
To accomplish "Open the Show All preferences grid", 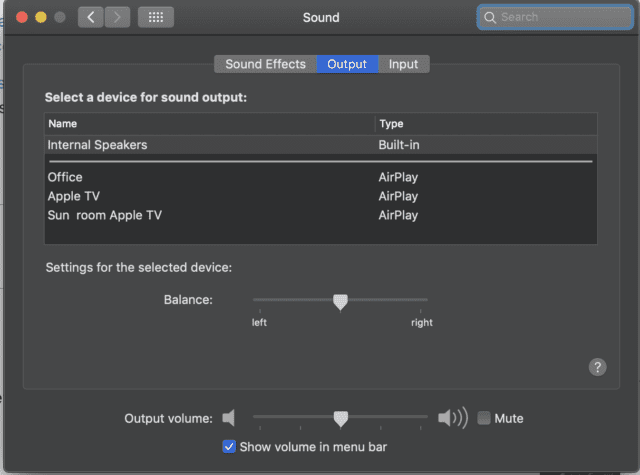I will pos(155,17).
